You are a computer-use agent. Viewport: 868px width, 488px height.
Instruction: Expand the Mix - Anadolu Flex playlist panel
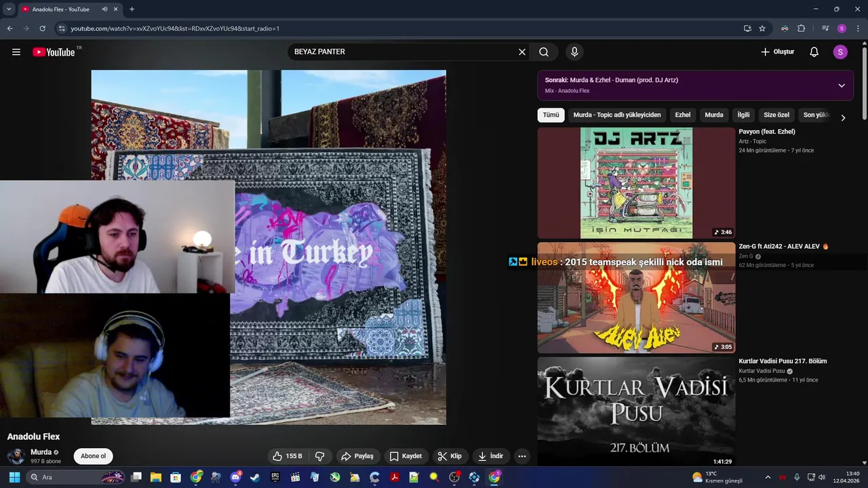click(842, 85)
